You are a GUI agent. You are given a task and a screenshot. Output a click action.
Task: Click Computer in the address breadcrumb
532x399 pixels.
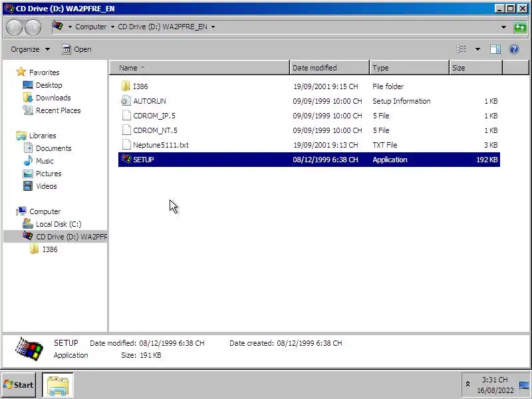click(90, 27)
